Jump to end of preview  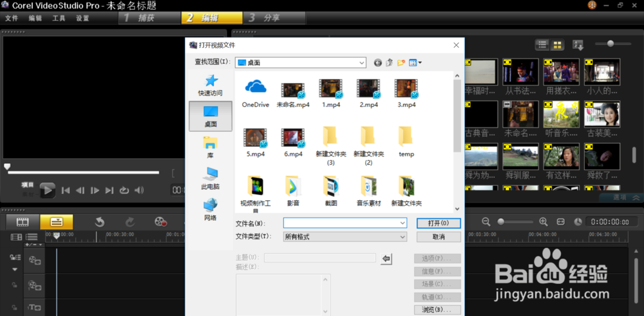pyautogui.click(x=109, y=190)
